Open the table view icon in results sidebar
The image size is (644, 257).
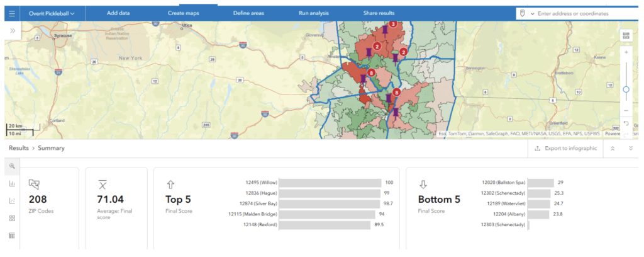(12, 236)
